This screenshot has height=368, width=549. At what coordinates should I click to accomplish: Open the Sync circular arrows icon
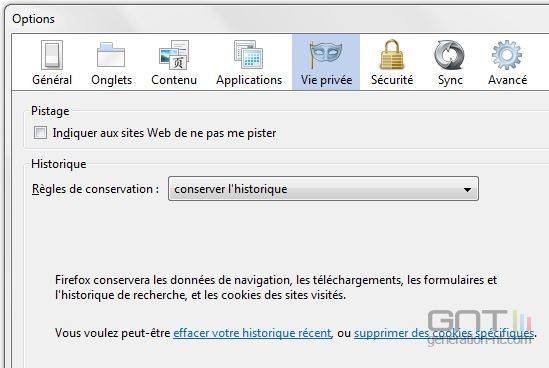[450, 55]
